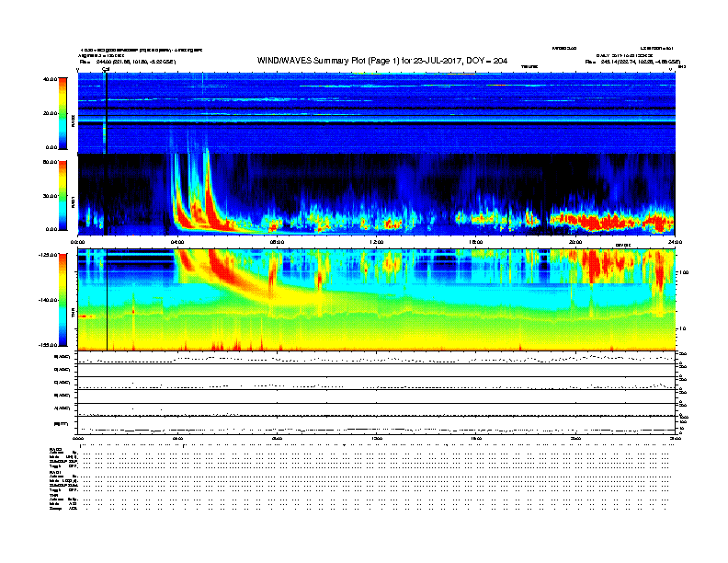Click the topmost line-plot row label below TNR
The width and height of the screenshot is (728, 563).
(x=63, y=357)
